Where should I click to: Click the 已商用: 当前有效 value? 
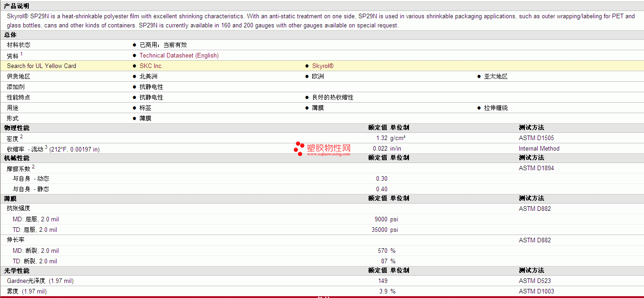coord(163,45)
